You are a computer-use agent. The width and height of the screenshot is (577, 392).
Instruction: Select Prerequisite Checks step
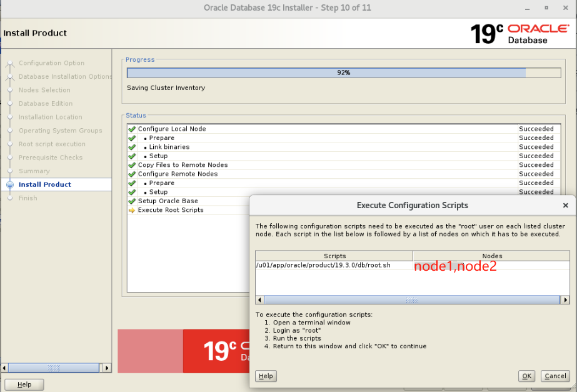[x=51, y=158]
